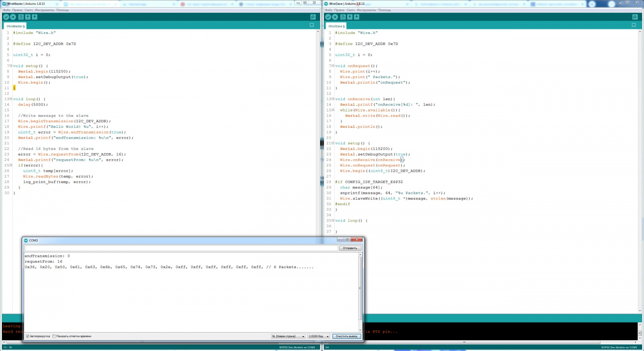Open a sketch in WireMaster window
Viewport: 644px width, 351px height.
(x=28, y=17)
